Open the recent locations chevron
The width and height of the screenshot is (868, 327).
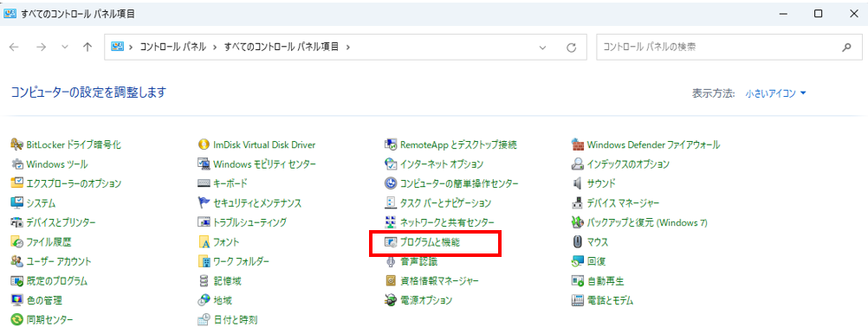[65, 48]
